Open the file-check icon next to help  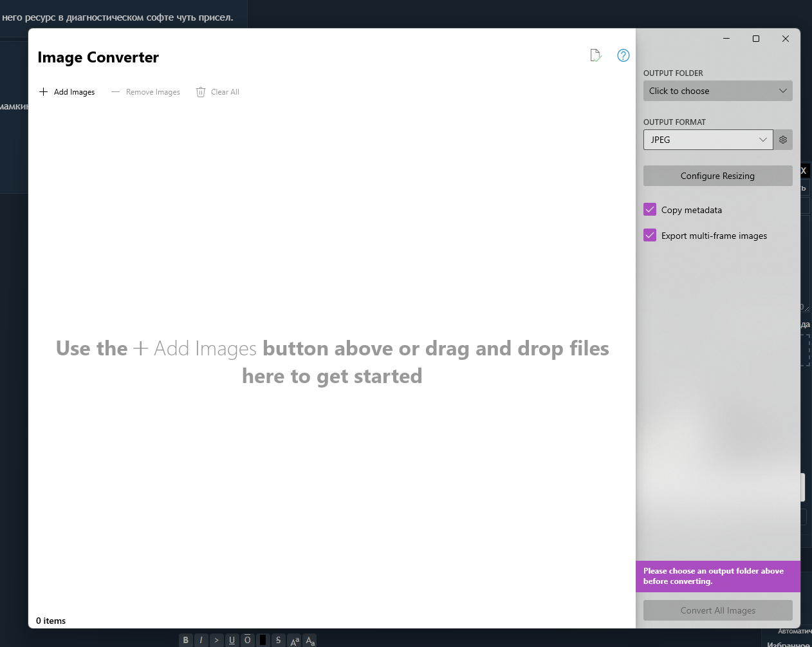tap(596, 55)
